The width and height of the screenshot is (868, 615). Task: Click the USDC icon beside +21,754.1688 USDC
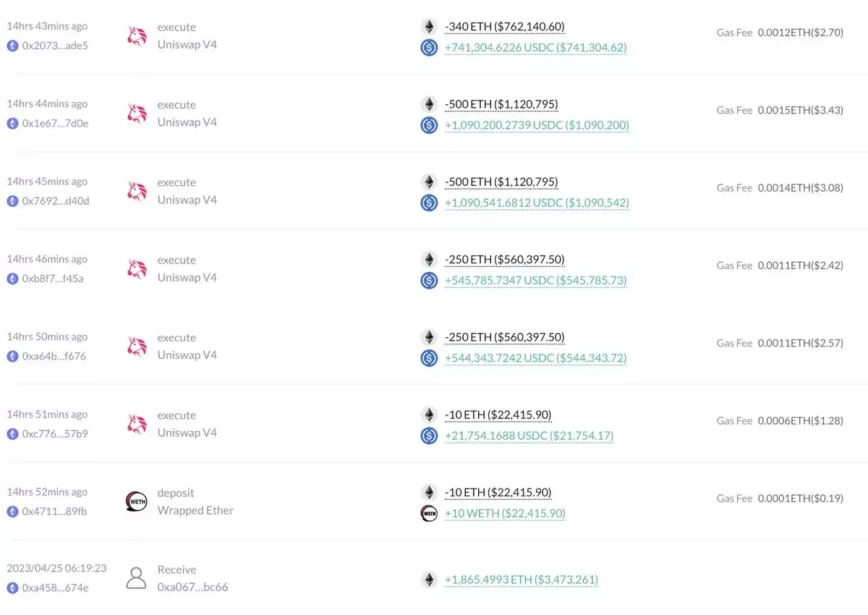pyautogui.click(x=430, y=436)
